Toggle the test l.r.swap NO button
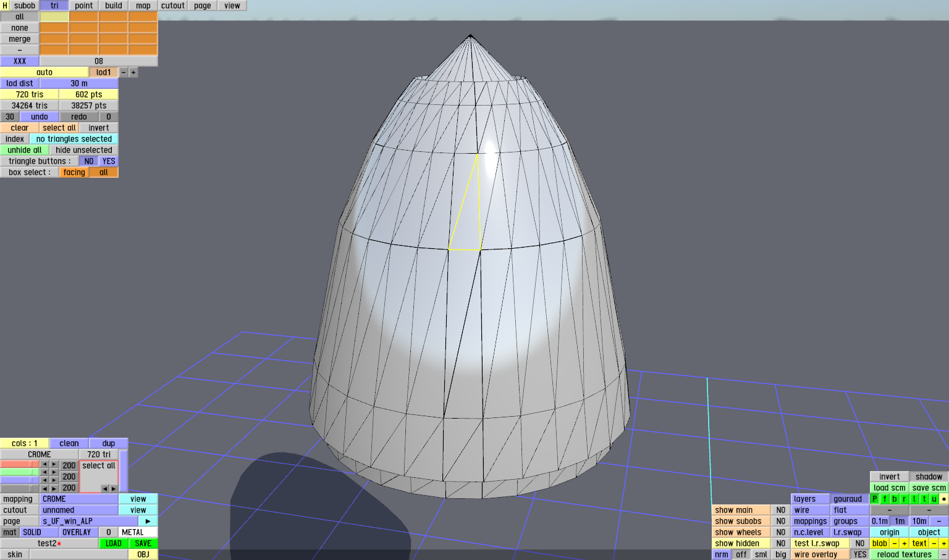 coord(860,543)
